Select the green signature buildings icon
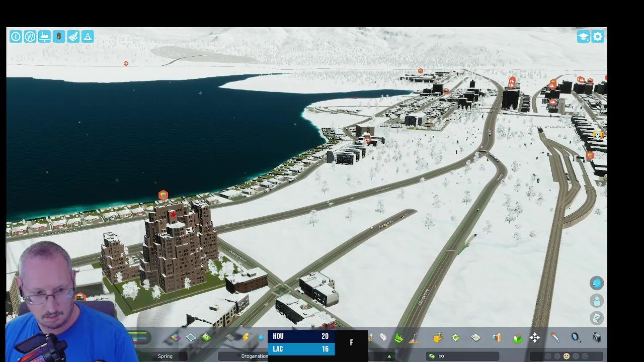644x362 pixels. point(206,338)
